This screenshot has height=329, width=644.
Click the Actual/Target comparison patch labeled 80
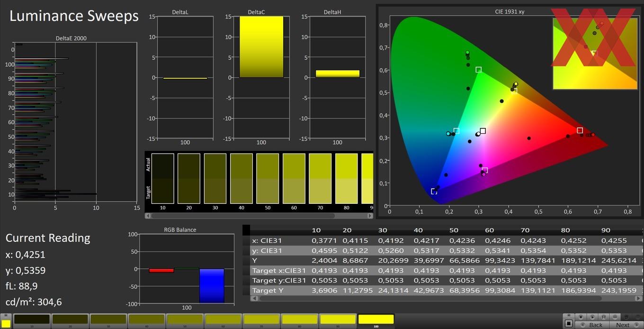pyautogui.click(x=347, y=179)
